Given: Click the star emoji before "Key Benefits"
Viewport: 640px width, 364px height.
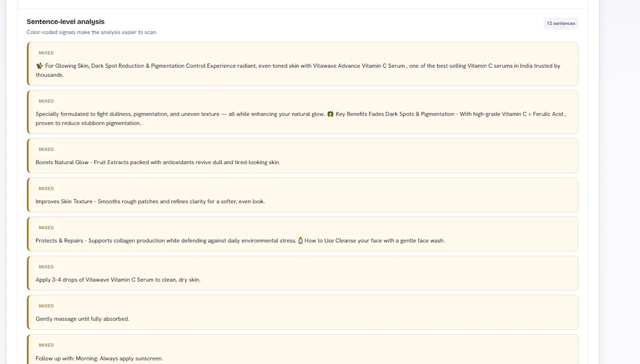Looking at the screenshot, I should tap(330, 114).
